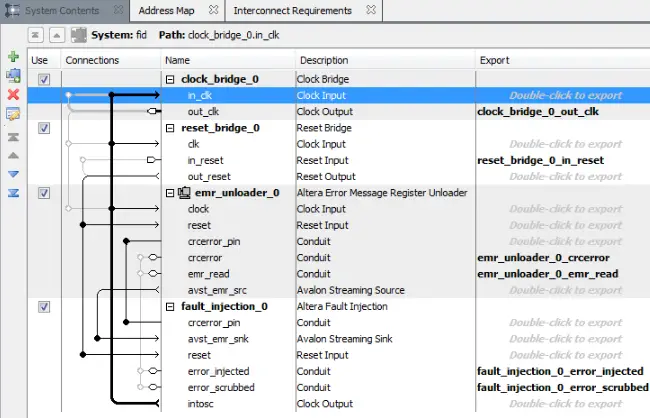
Task: Click the Altera Error Message Register Unloader description
Action: click(382, 193)
